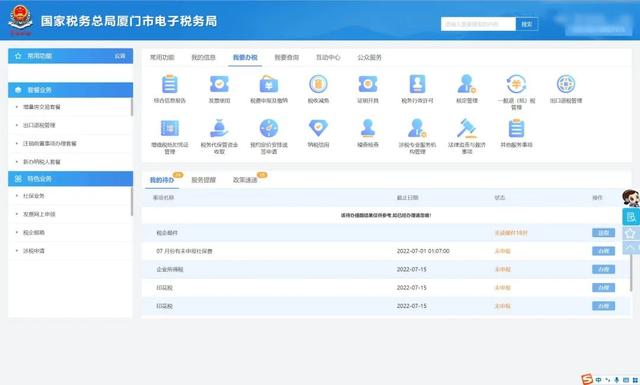Image resolution: width=640 pixels, height=385 pixels.
Task: Click the 07月份有未申报社保费 item name
Action: pyautogui.click(x=184, y=251)
